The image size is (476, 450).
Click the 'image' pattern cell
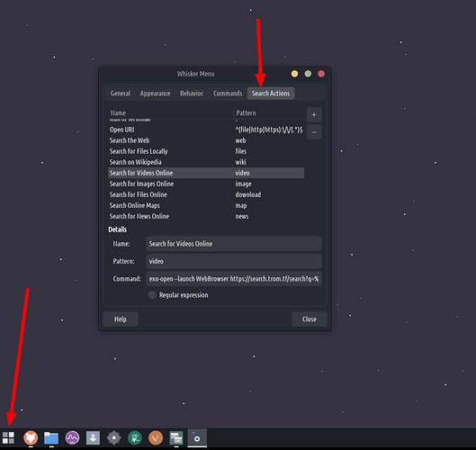click(x=243, y=184)
